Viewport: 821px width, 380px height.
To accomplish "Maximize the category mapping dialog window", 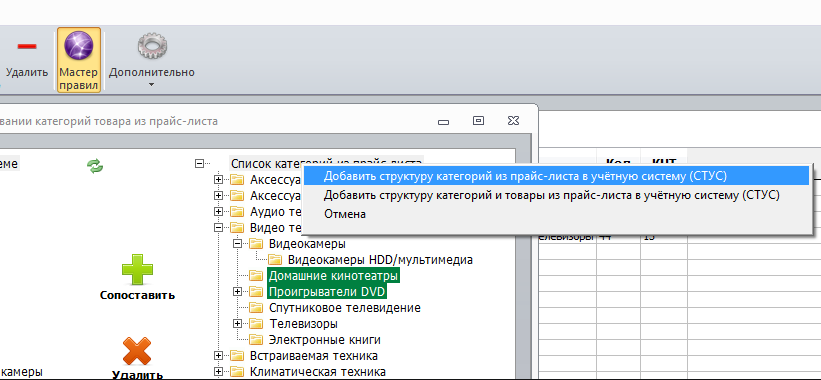I will (479, 121).
